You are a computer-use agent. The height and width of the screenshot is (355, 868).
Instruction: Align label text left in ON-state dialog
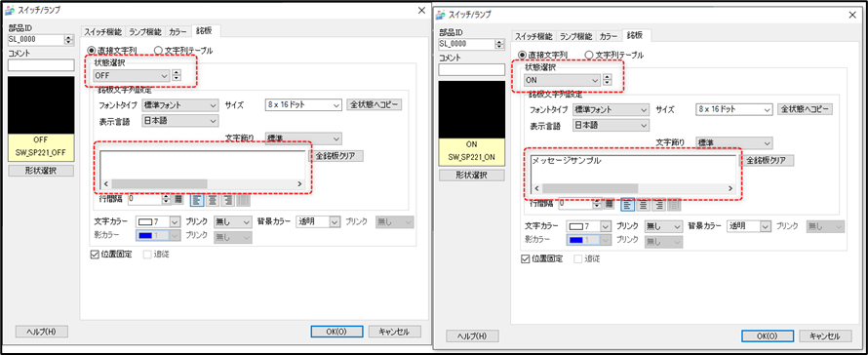[x=627, y=204]
